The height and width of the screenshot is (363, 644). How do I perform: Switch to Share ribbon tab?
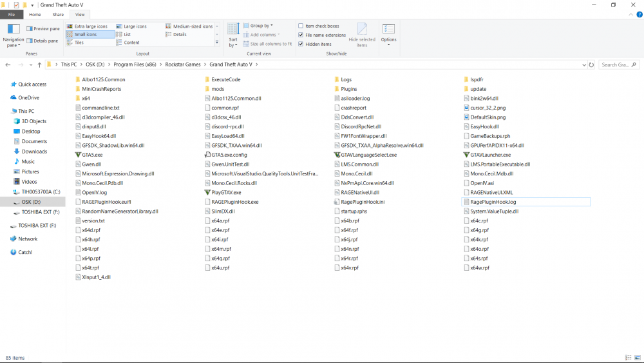pos(58,14)
